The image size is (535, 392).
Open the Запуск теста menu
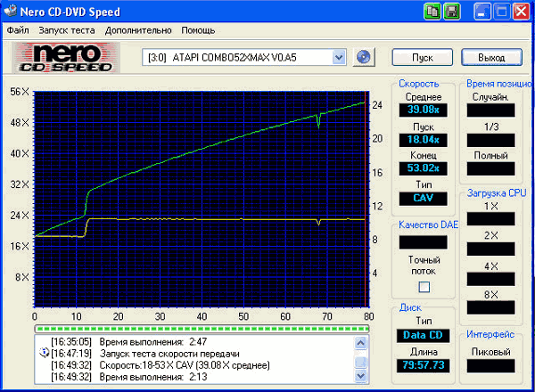pos(67,30)
